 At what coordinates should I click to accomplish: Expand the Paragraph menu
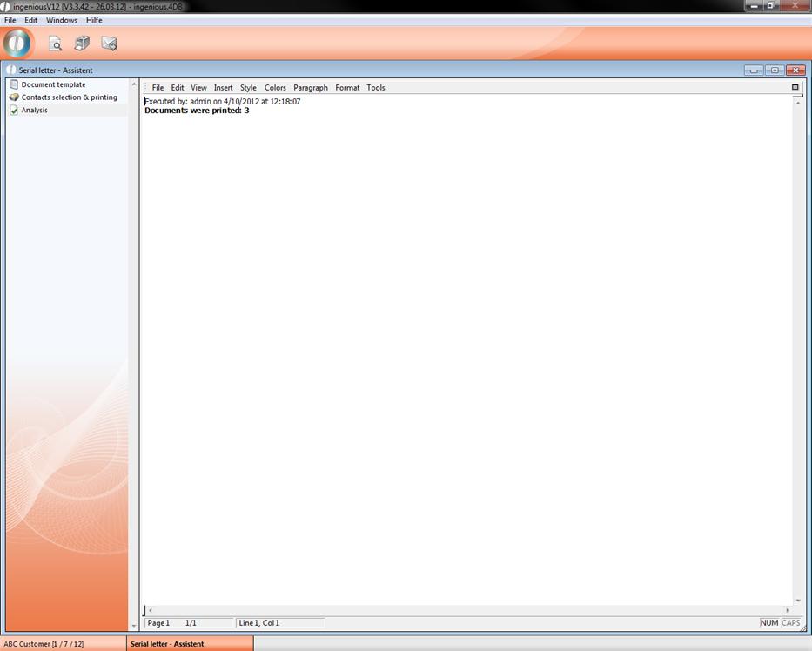click(311, 88)
